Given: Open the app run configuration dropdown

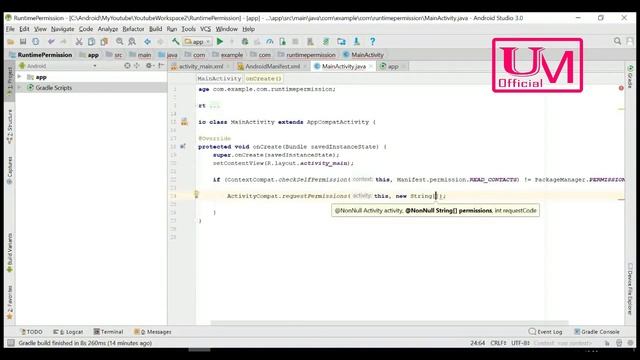Looking at the screenshot, I should 197,42.
